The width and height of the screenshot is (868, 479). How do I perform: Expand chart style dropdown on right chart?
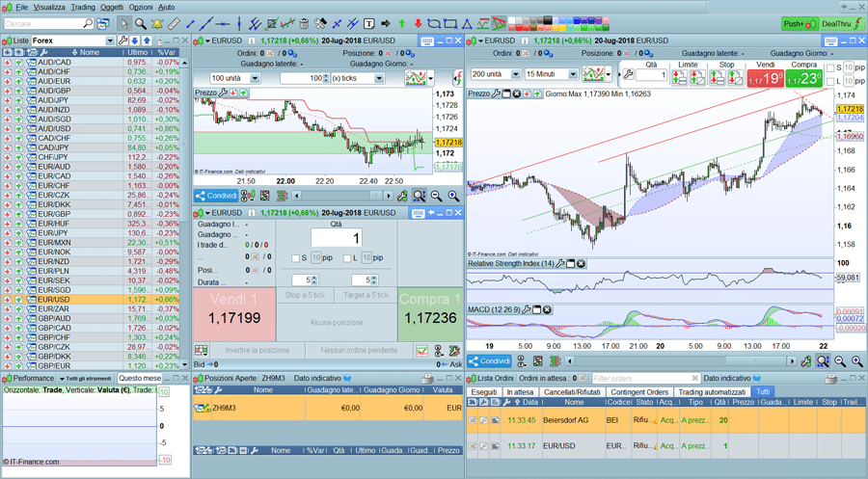tap(609, 74)
